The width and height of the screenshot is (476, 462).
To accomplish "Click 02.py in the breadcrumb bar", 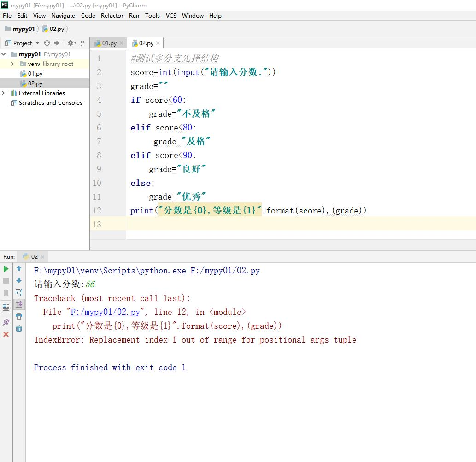I will (x=53, y=29).
